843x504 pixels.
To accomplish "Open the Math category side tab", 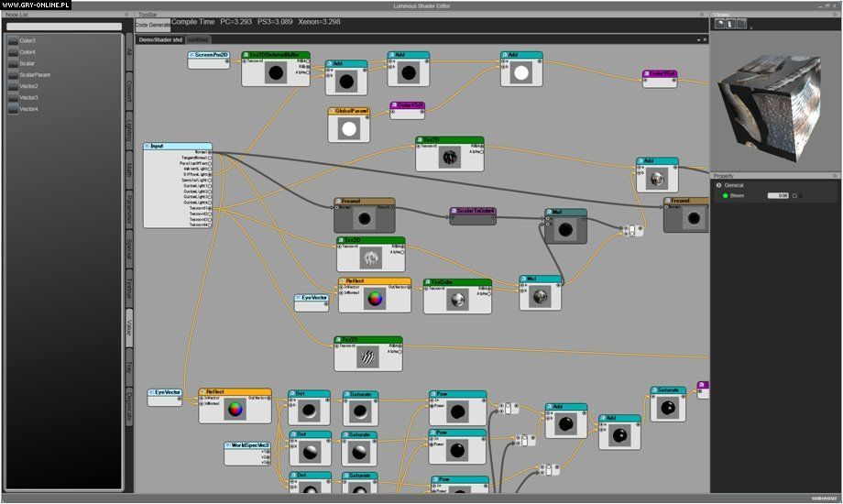I will (x=129, y=170).
